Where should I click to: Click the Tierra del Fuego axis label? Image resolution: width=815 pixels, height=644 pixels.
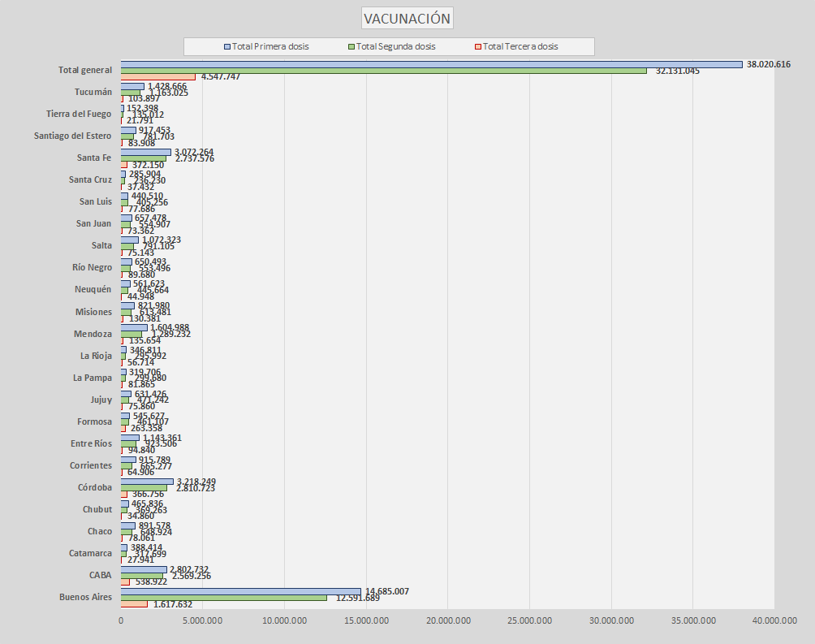click(79, 114)
